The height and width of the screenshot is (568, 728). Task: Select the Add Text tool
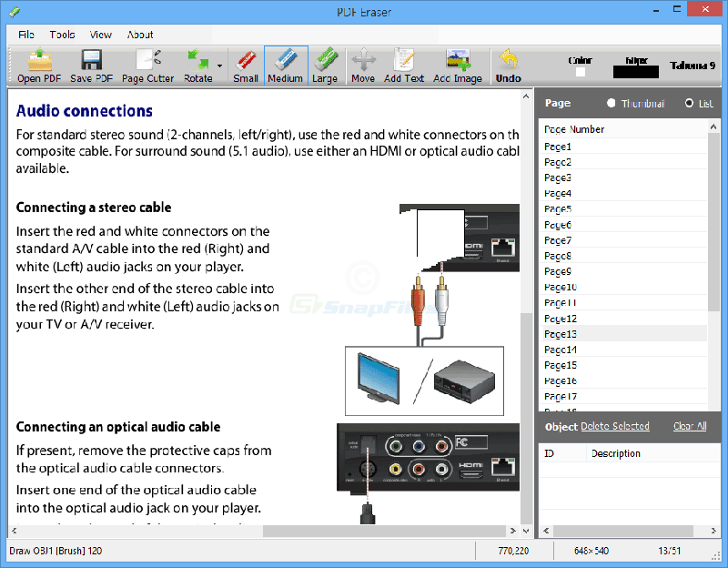pyautogui.click(x=404, y=66)
